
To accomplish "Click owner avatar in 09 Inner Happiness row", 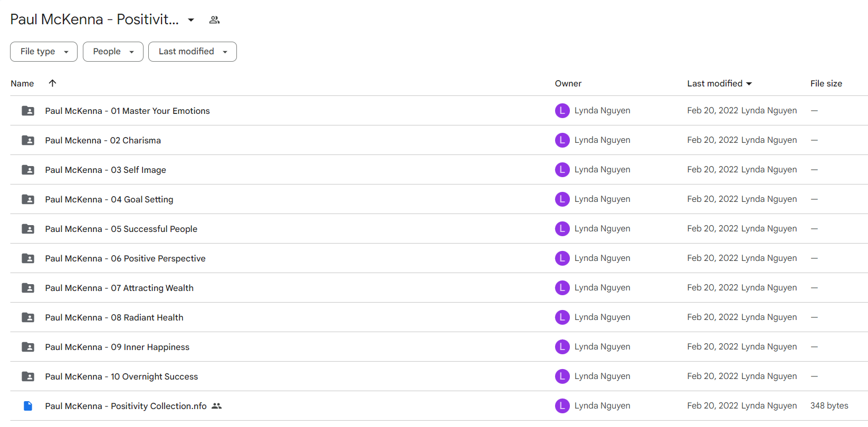I will coord(562,347).
